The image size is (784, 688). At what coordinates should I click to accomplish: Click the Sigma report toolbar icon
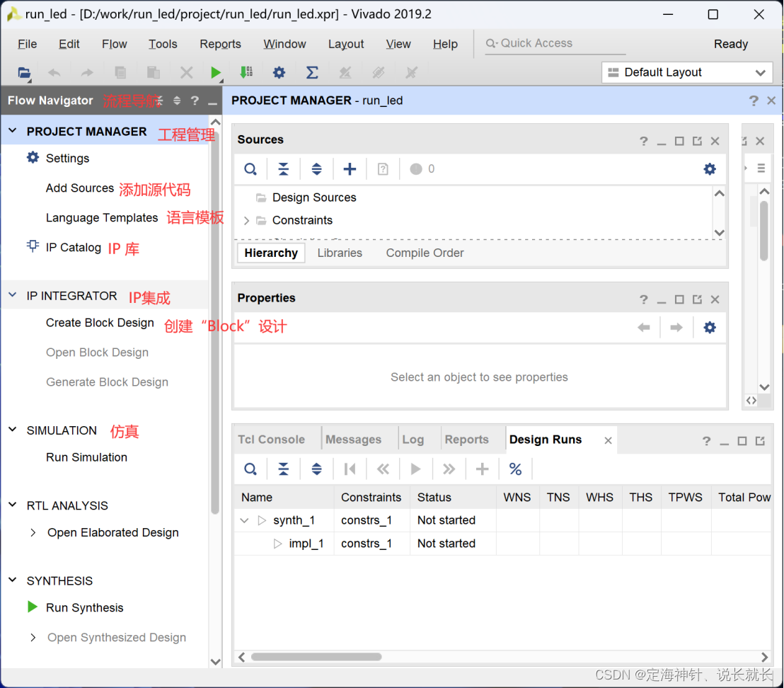312,72
